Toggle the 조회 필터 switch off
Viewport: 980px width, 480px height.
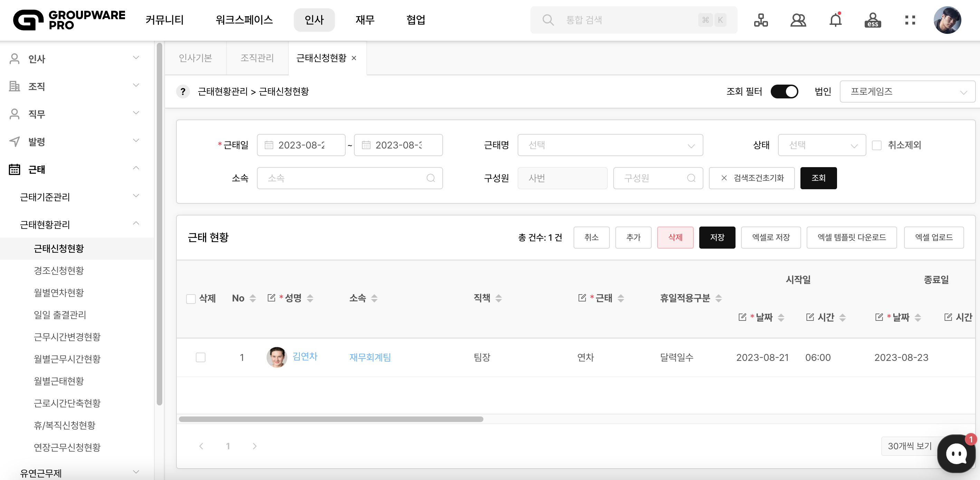[784, 92]
